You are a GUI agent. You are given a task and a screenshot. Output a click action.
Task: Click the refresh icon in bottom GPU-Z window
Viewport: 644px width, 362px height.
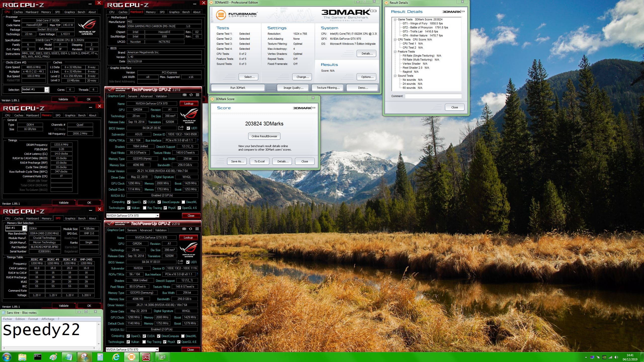click(191, 229)
